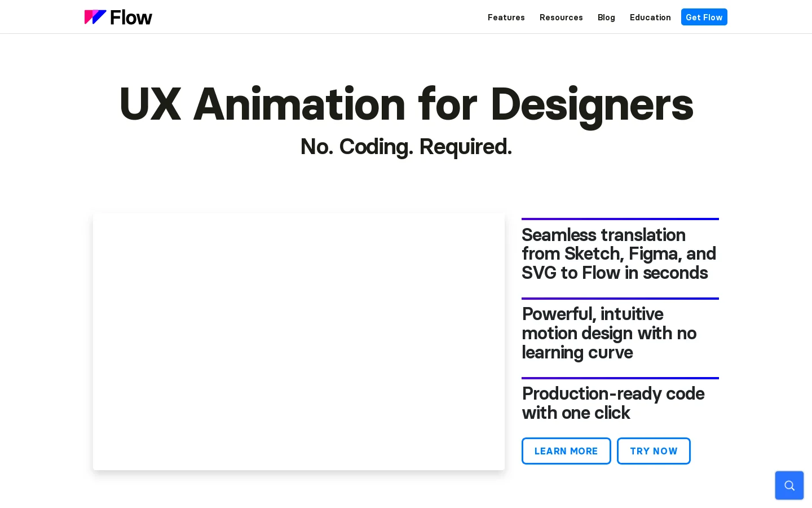Click the UX Animation for Designers headline

(x=406, y=104)
